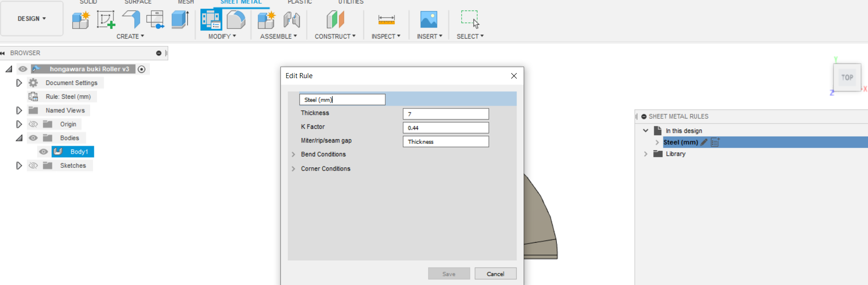Click the Construct plane icon
Viewport: 868px width, 285px height.
[335, 20]
